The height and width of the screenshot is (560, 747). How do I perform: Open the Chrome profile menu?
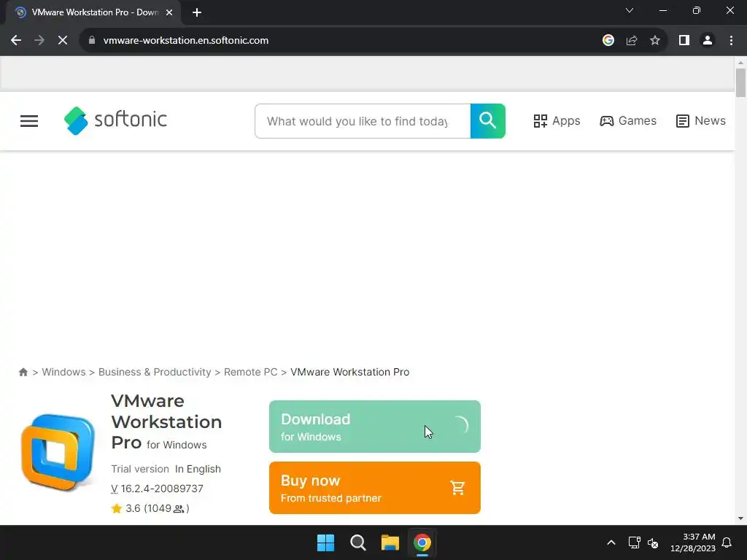(708, 41)
